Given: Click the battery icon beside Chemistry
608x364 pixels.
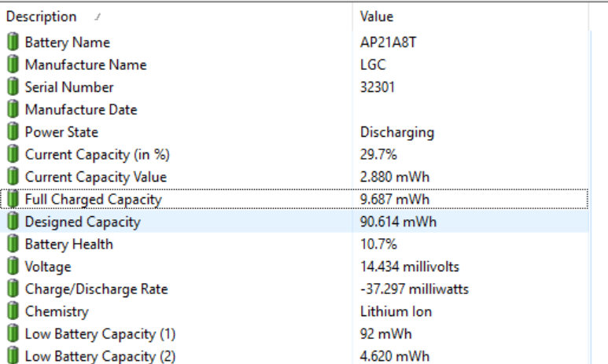Looking at the screenshot, I should (x=13, y=311).
